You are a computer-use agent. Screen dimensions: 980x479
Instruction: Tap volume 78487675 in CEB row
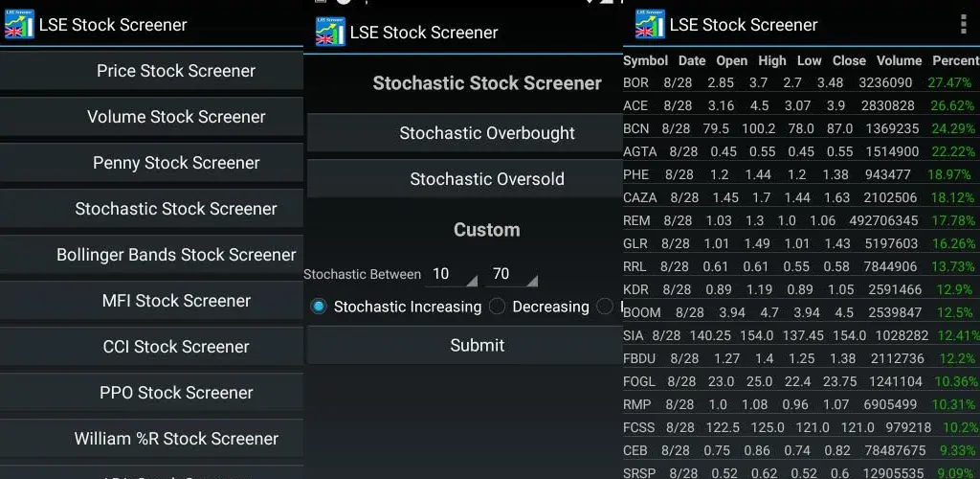pos(895,451)
